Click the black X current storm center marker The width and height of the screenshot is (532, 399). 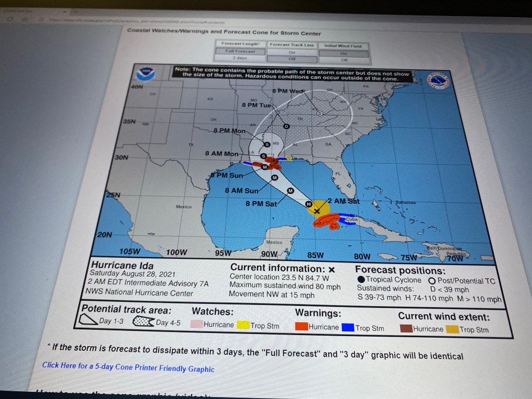click(x=317, y=210)
